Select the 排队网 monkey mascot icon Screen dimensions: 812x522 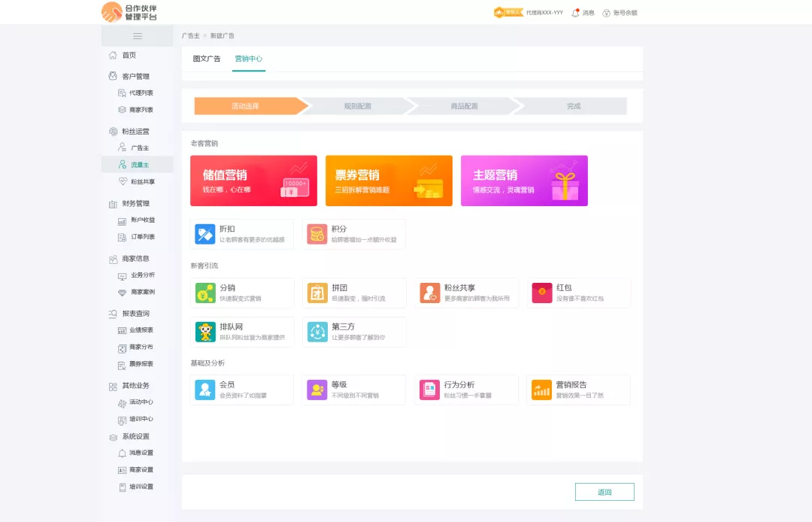coord(205,332)
